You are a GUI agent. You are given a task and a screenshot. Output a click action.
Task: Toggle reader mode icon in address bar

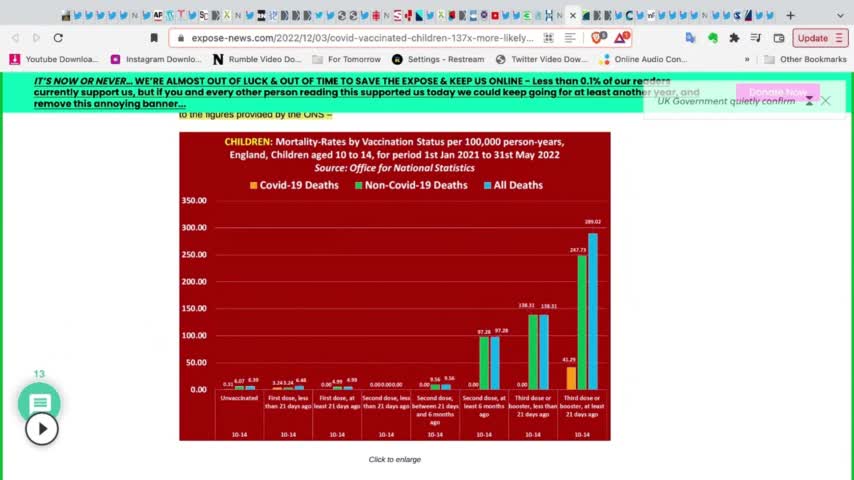(x=570, y=38)
